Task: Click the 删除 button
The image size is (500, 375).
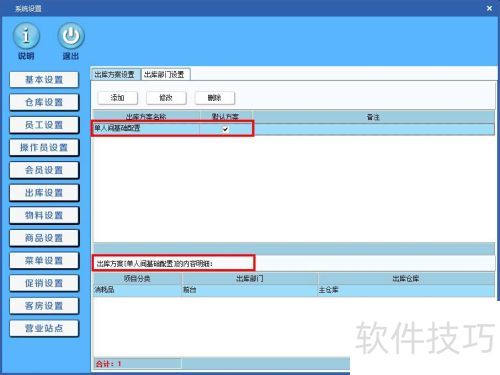Action: (215, 98)
